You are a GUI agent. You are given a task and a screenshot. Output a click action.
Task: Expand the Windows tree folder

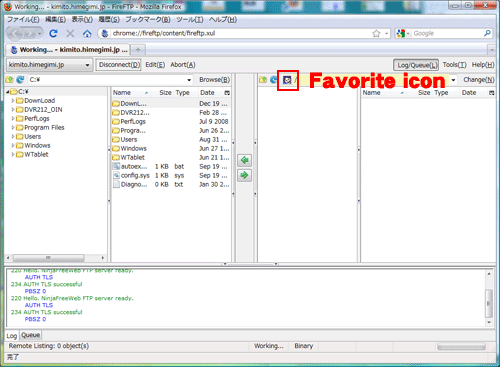(x=13, y=145)
